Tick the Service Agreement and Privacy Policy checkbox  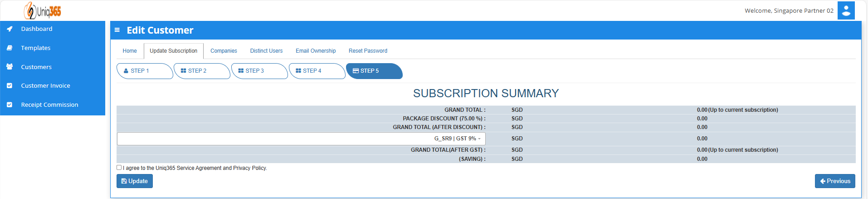coord(119,168)
